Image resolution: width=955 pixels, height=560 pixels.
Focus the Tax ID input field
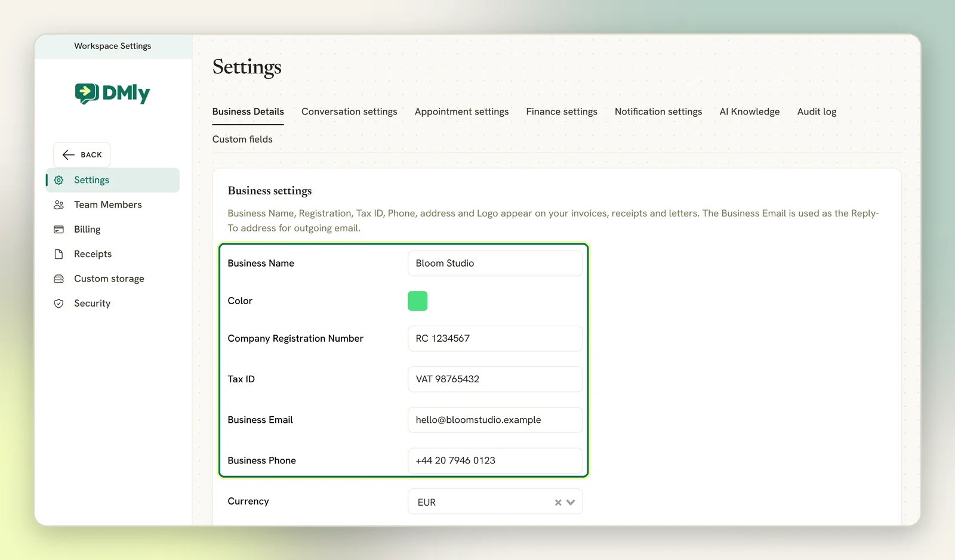[x=495, y=379]
